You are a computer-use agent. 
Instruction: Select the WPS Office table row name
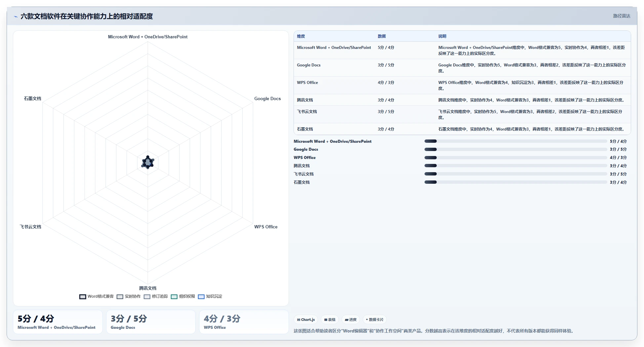coord(307,83)
